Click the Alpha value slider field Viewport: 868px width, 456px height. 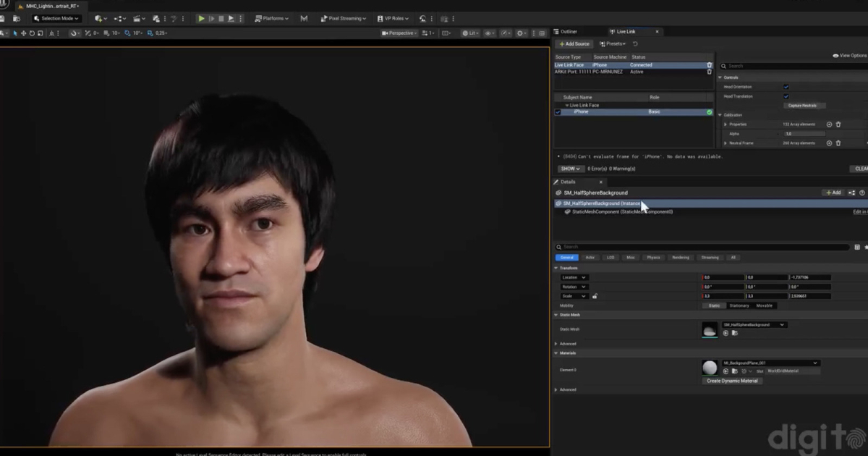coord(804,134)
